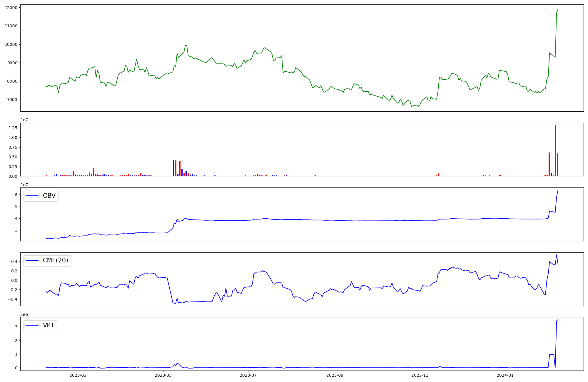Image resolution: width=588 pixels, height=382 pixels.
Task: Click the 2023-09 x-axis date label
Action: point(335,375)
